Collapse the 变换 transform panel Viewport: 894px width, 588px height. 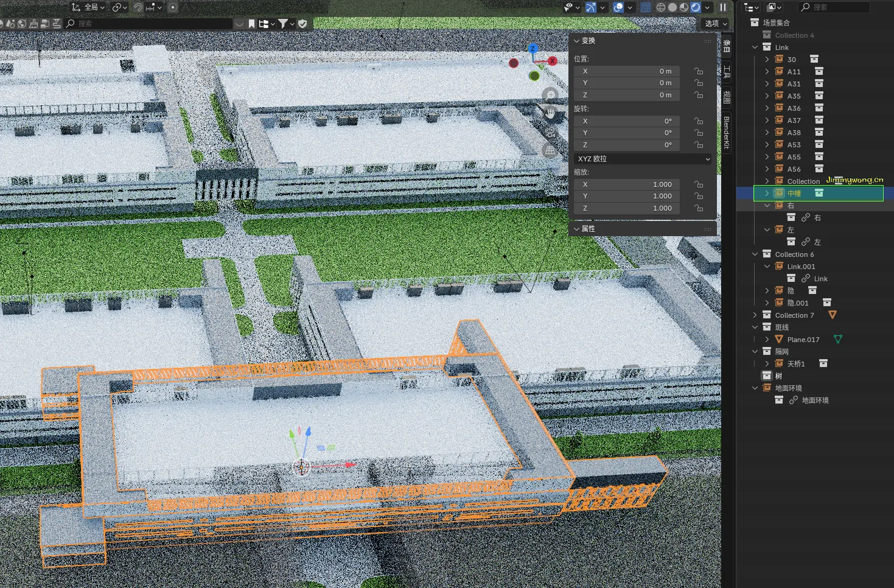[x=577, y=41]
